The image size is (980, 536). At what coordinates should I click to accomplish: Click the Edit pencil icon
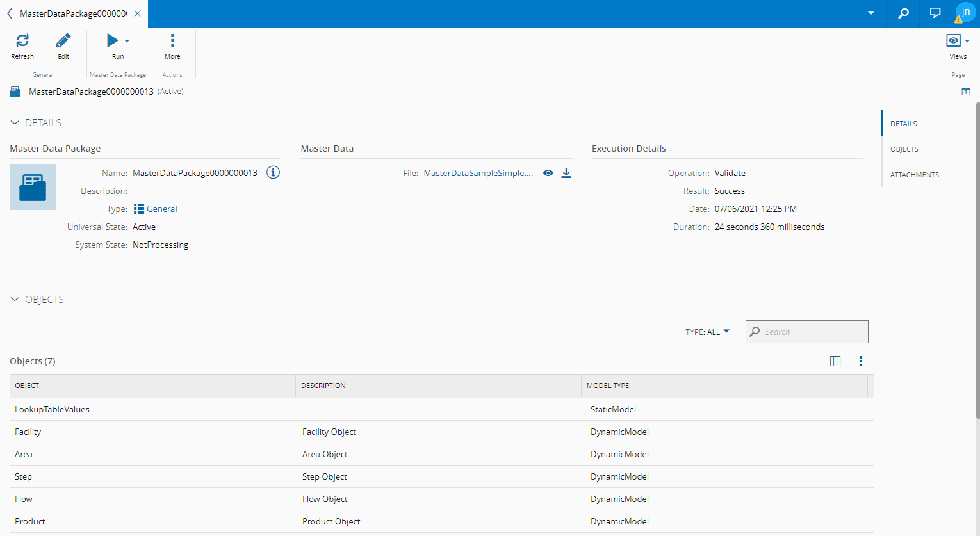point(63,41)
